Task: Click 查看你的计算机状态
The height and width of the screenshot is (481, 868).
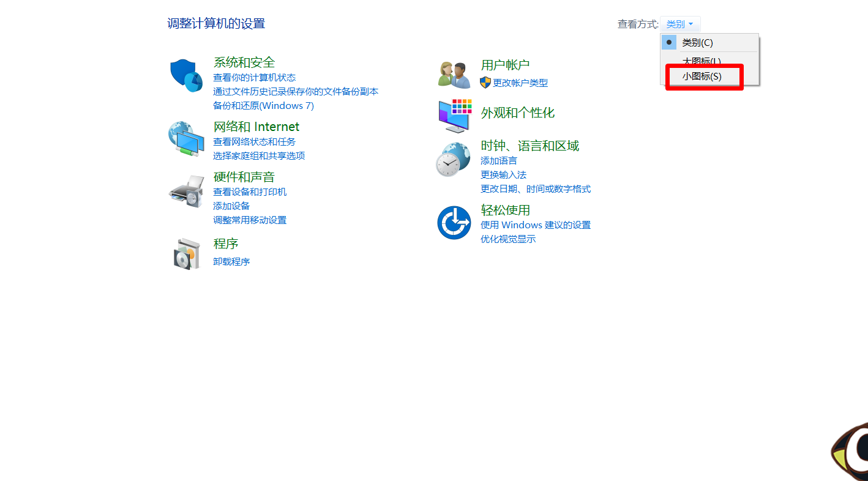Action: pos(255,77)
